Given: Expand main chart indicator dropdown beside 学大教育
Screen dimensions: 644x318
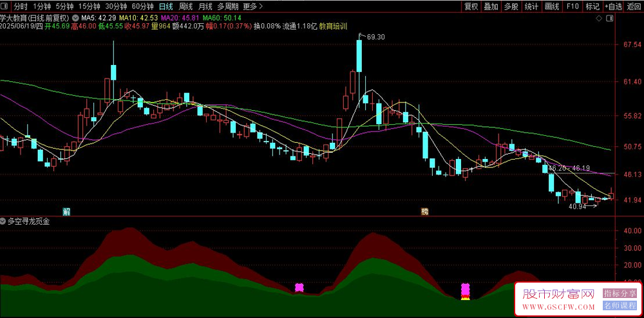Looking at the screenshot, I should tap(75, 18).
